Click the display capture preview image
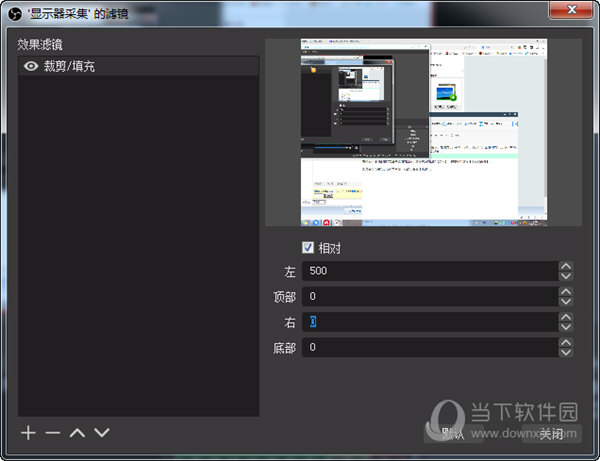Viewport: 600px width, 461px height. click(x=423, y=132)
